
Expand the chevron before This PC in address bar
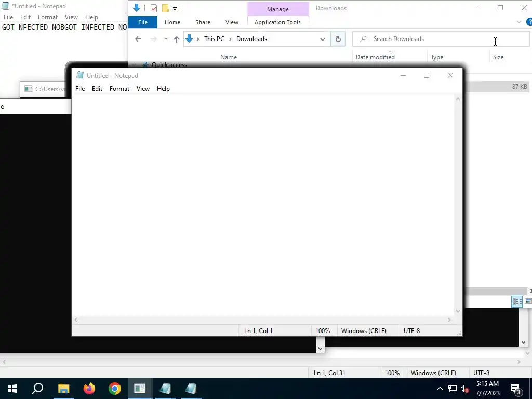198,39
